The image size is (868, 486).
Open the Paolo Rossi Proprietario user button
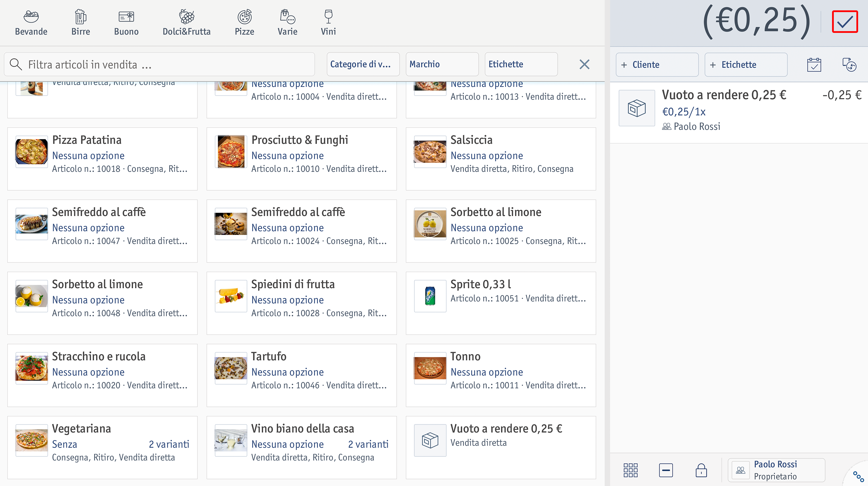tap(776, 470)
